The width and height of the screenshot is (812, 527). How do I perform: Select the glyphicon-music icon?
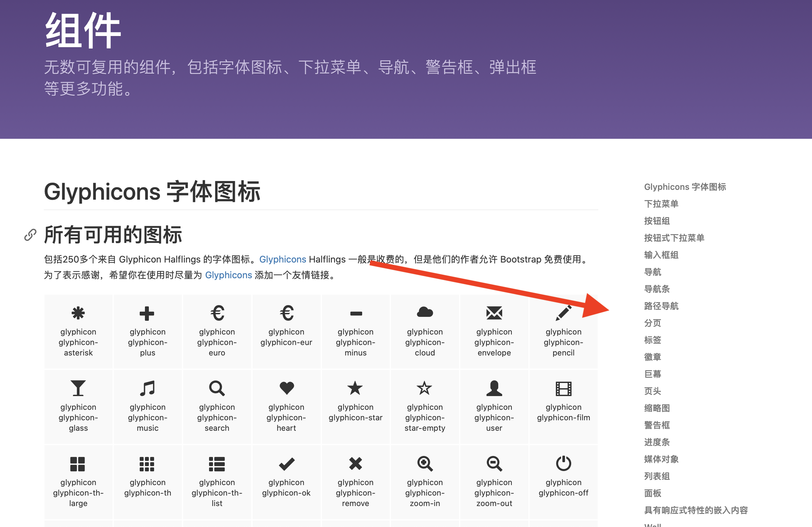[148, 388]
